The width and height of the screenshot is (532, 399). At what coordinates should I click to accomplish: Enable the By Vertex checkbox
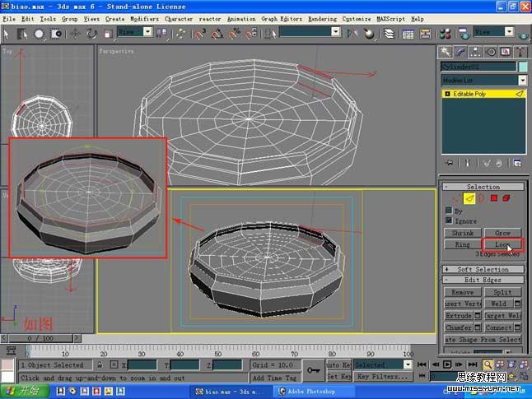click(449, 211)
